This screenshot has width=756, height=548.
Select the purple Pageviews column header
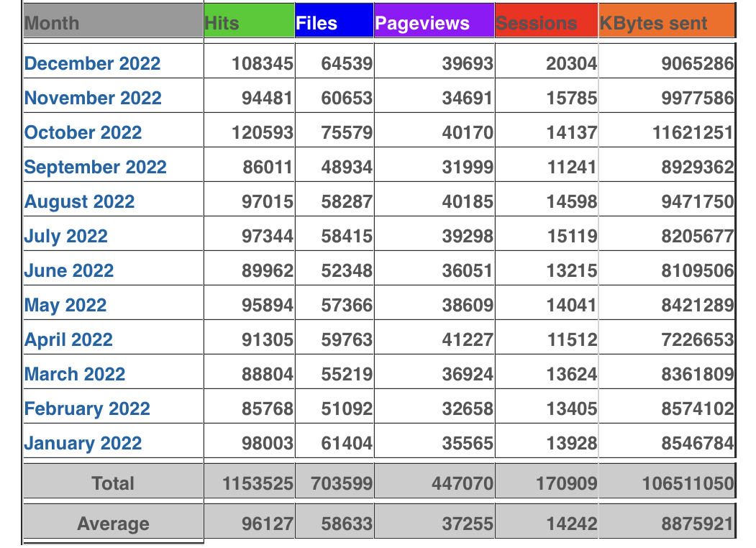(434, 23)
